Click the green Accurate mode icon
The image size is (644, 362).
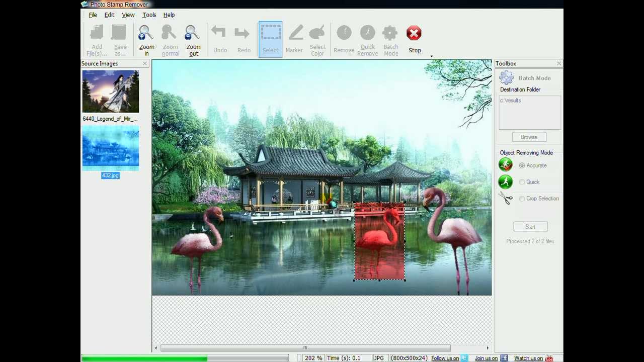click(506, 165)
